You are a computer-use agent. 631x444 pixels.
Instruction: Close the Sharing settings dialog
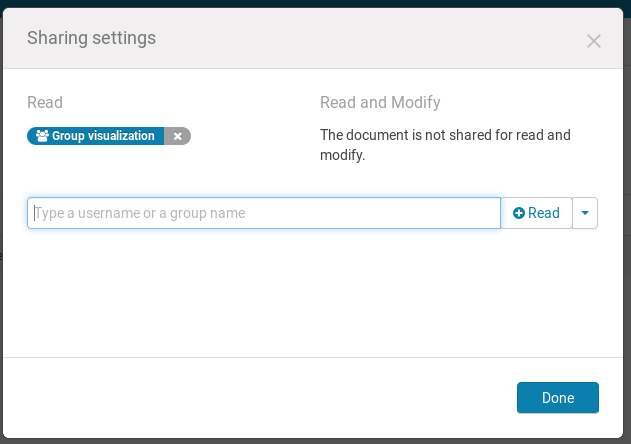point(594,41)
